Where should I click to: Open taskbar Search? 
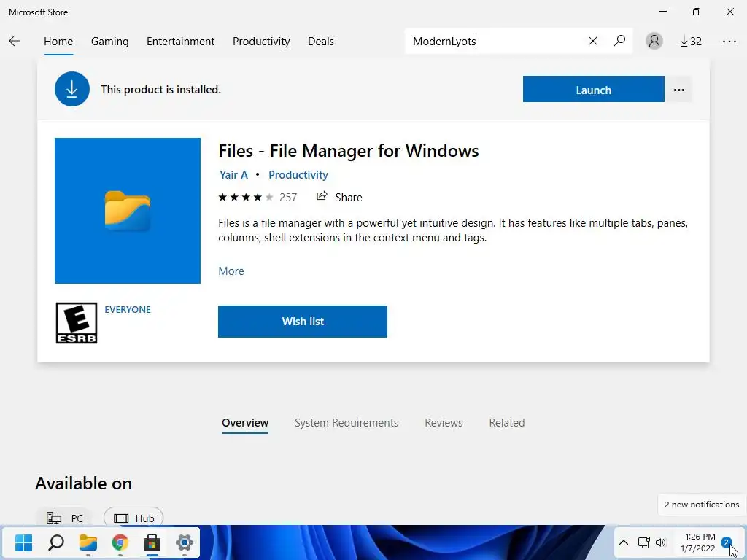[56, 542]
